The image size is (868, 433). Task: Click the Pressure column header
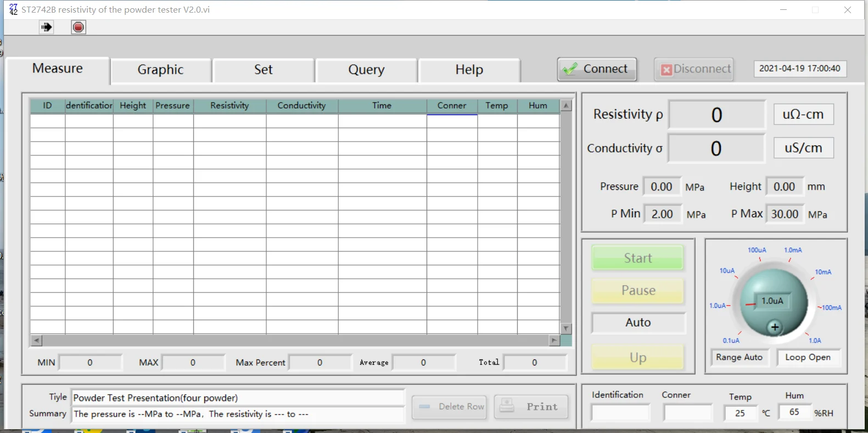click(173, 106)
